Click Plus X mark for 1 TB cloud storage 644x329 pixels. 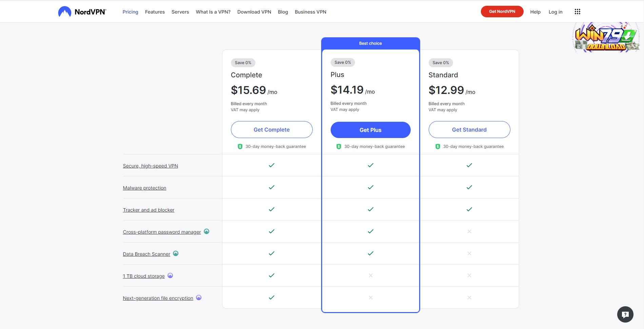point(371,275)
